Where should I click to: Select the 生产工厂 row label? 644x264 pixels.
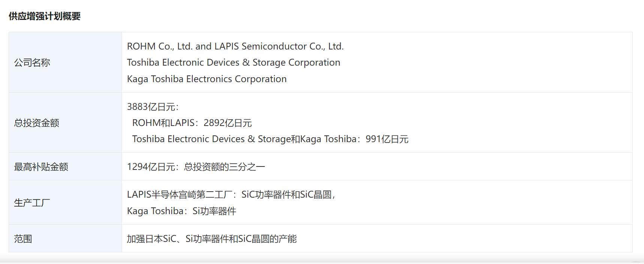[x=32, y=203]
